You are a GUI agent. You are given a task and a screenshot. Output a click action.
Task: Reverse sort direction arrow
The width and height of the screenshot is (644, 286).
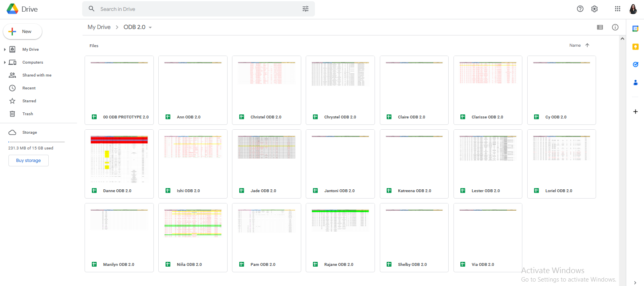tap(587, 46)
